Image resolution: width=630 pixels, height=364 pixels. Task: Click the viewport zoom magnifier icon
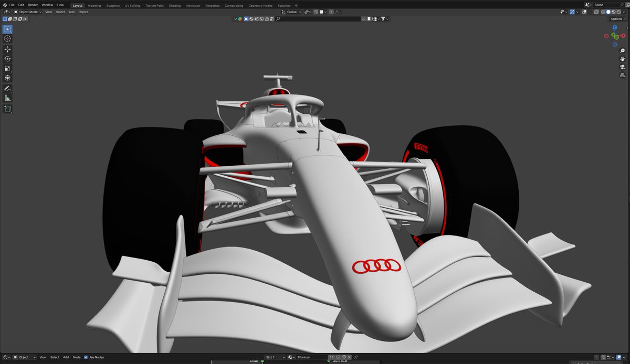(x=622, y=51)
